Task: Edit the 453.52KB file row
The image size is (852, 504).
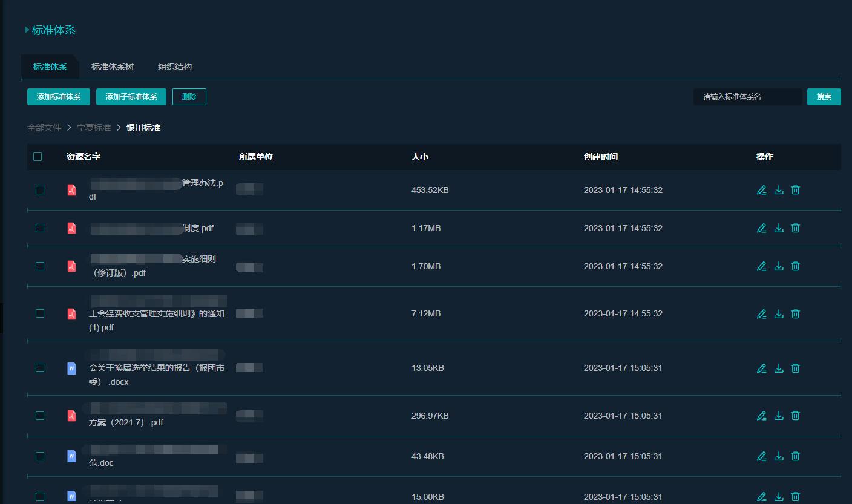Action: (x=762, y=190)
